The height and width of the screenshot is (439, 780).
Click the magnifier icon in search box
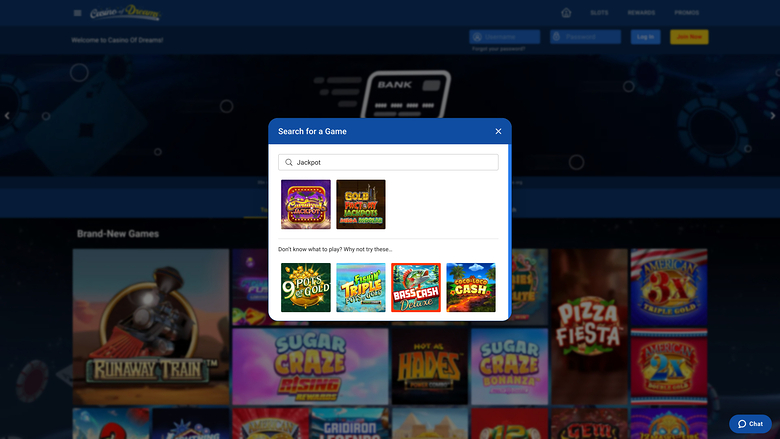[x=289, y=162]
